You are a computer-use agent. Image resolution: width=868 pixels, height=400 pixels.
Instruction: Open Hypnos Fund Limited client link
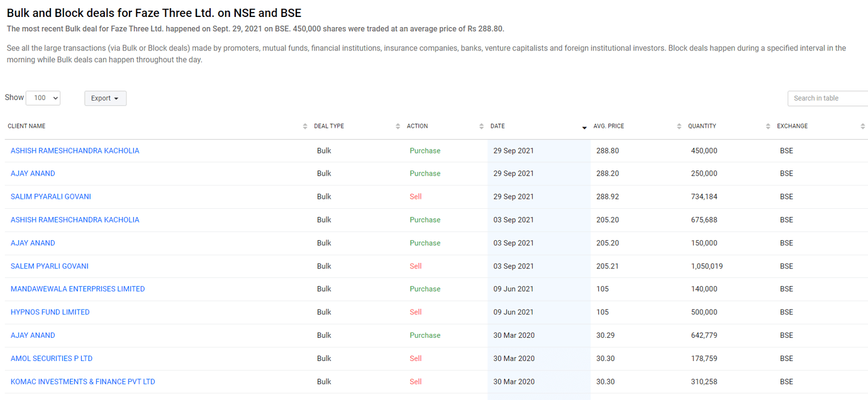pyautogui.click(x=50, y=313)
